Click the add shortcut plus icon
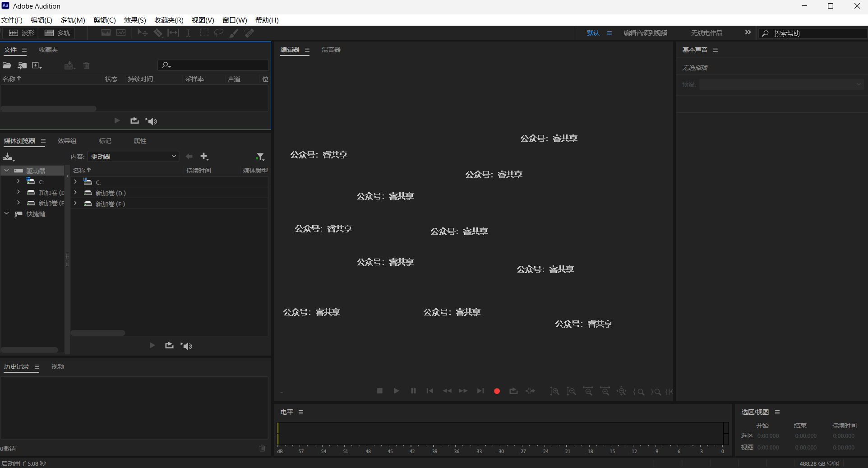 [x=204, y=157]
